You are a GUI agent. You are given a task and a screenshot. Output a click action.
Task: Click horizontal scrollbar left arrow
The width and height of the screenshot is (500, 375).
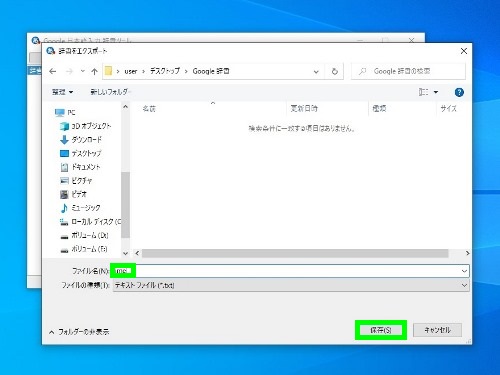[137, 253]
